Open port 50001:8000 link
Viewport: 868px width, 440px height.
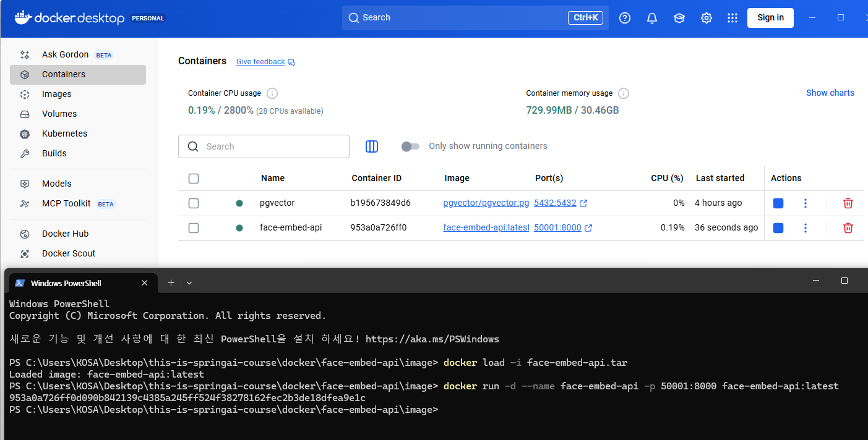tap(557, 227)
